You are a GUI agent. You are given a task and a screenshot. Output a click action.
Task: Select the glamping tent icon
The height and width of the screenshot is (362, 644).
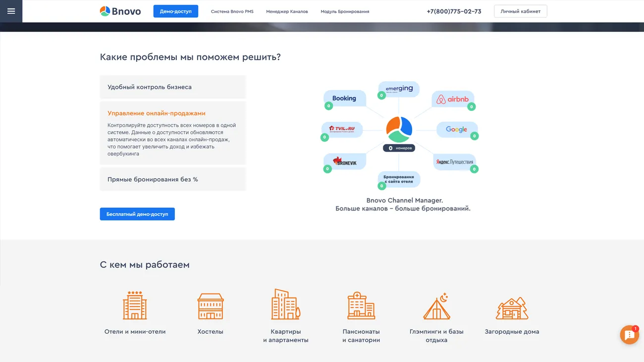pos(436,306)
